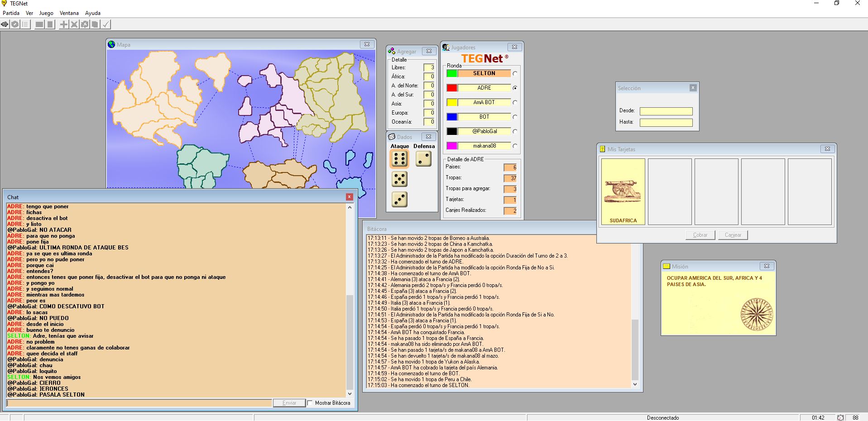Click the connect-to-server toolbar icon
The width and height of the screenshot is (868, 421).
click(5, 24)
